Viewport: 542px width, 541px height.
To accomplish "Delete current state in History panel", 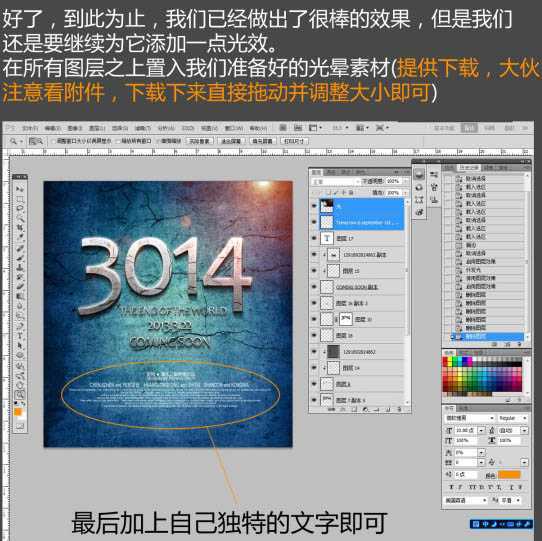I will (519, 344).
